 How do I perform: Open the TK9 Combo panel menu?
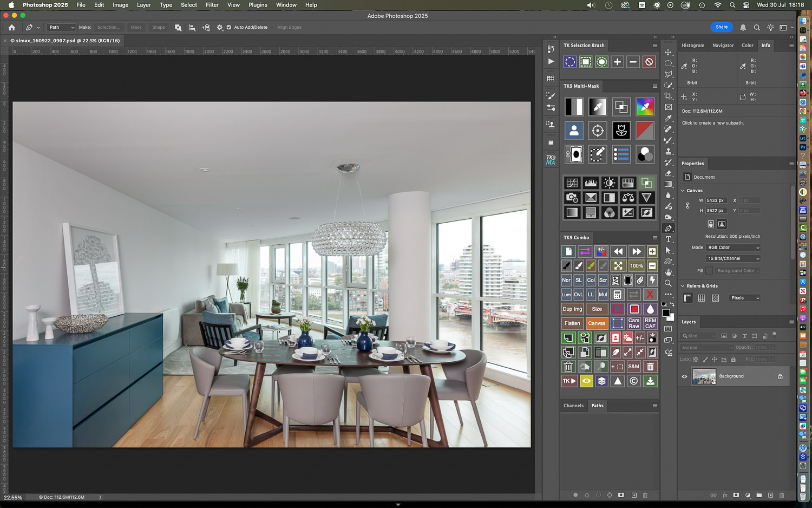pos(655,238)
